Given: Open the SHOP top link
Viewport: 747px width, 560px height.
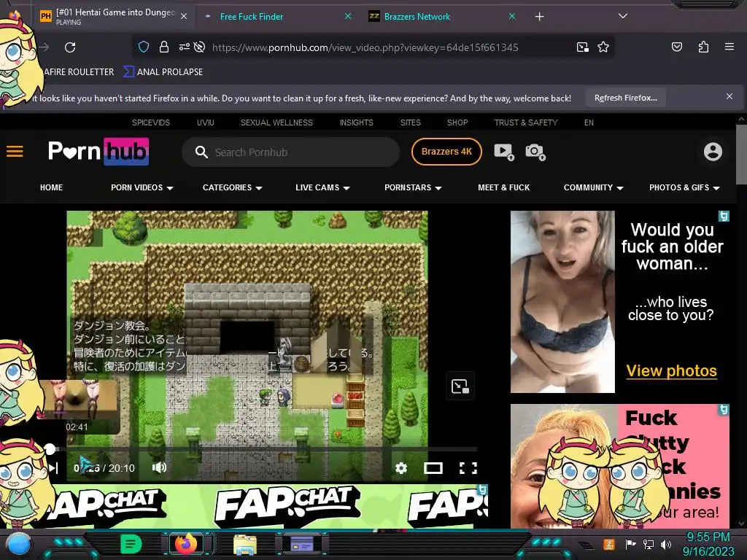Looking at the screenshot, I should pos(457,122).
